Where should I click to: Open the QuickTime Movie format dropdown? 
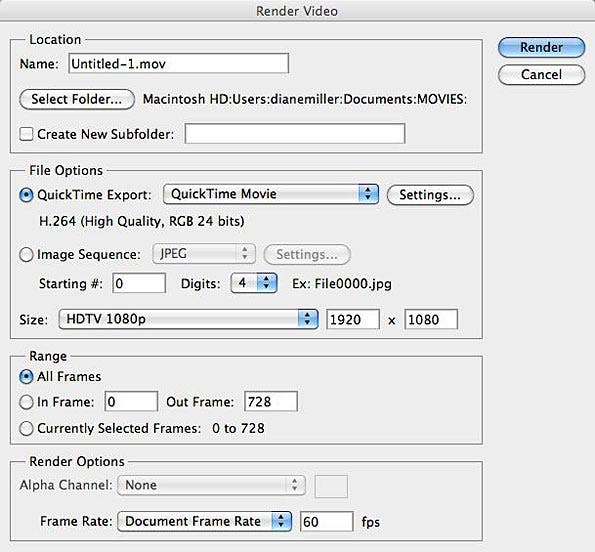[271, 194]
